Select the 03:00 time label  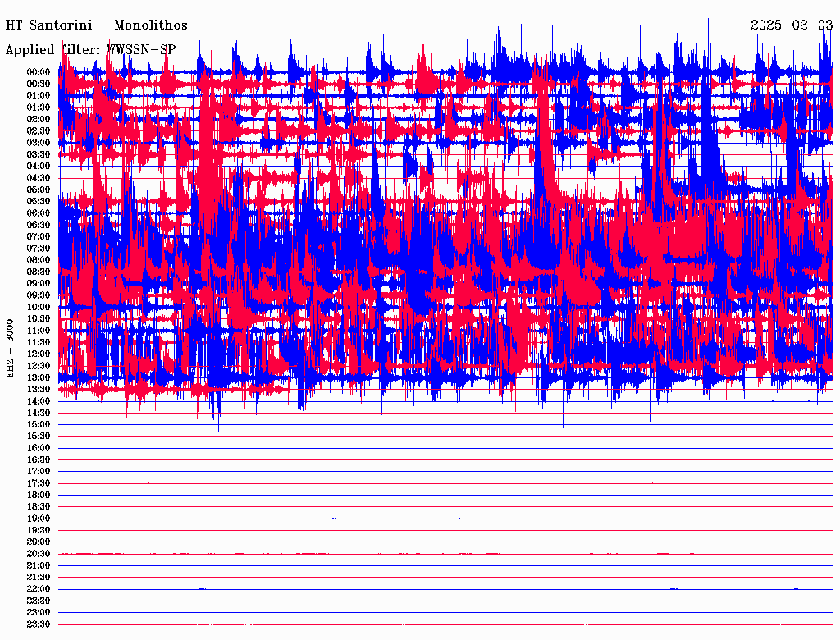point(39,143)
